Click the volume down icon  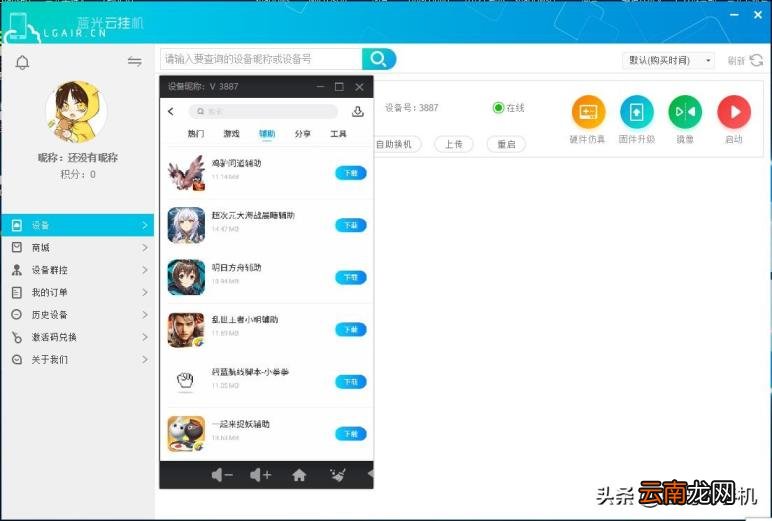(x=222, y=475)
